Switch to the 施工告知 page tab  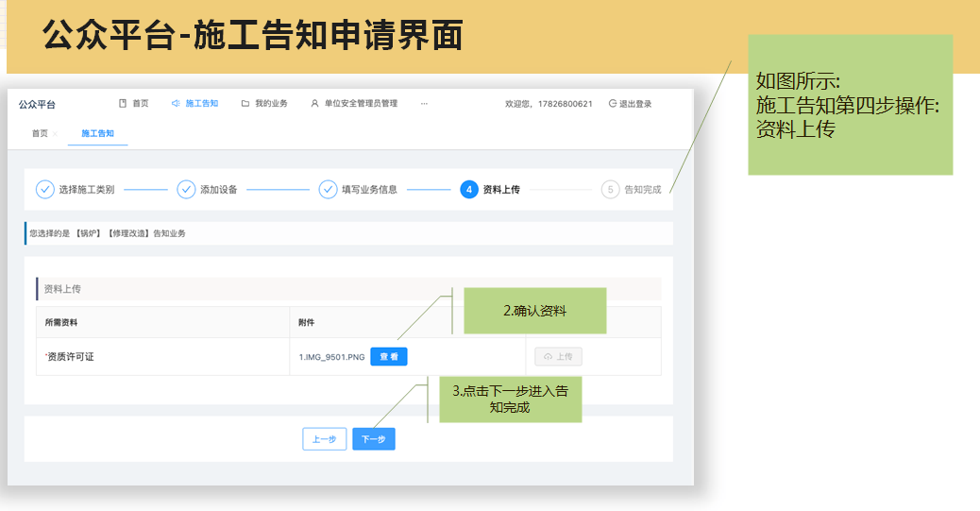point(97,133)
